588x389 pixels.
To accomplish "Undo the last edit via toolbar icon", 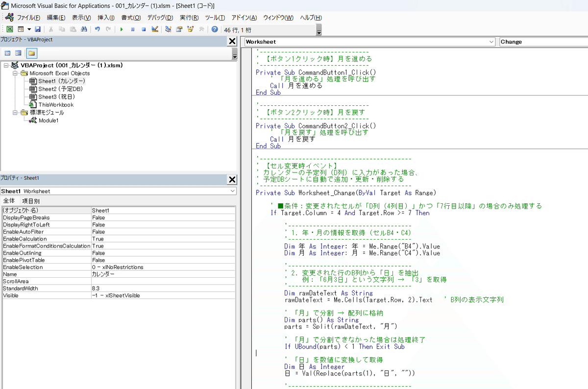I will tap(97, 29).
